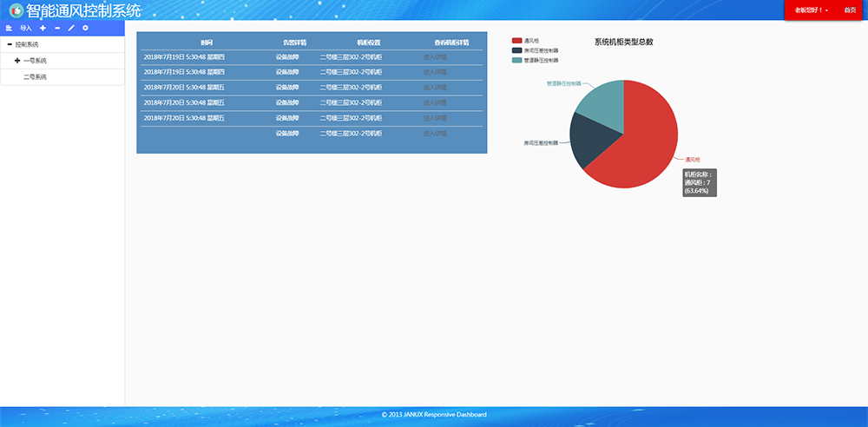Collapse the 控制系统 tree node
Viewport: 868px width, 427px height.
click(x=10, y=44)
